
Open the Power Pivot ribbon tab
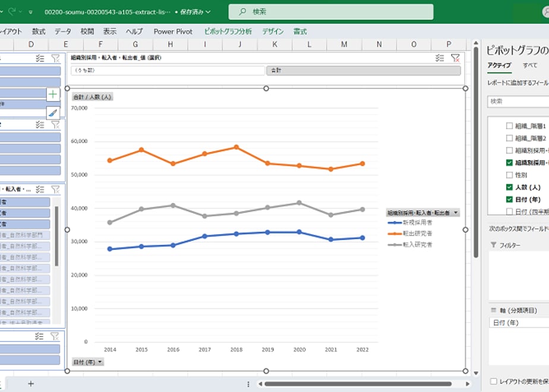tap(173, 31)
